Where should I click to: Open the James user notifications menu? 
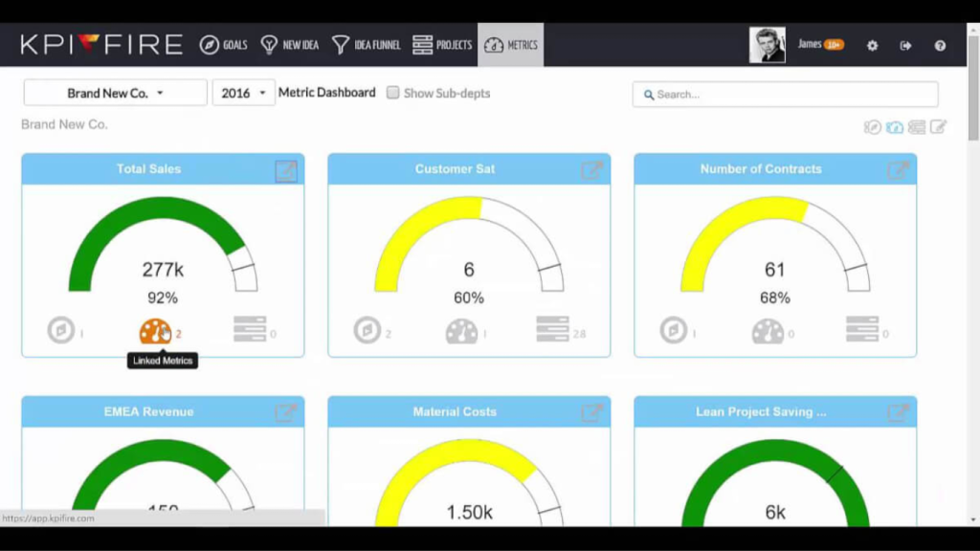[820, 44]
